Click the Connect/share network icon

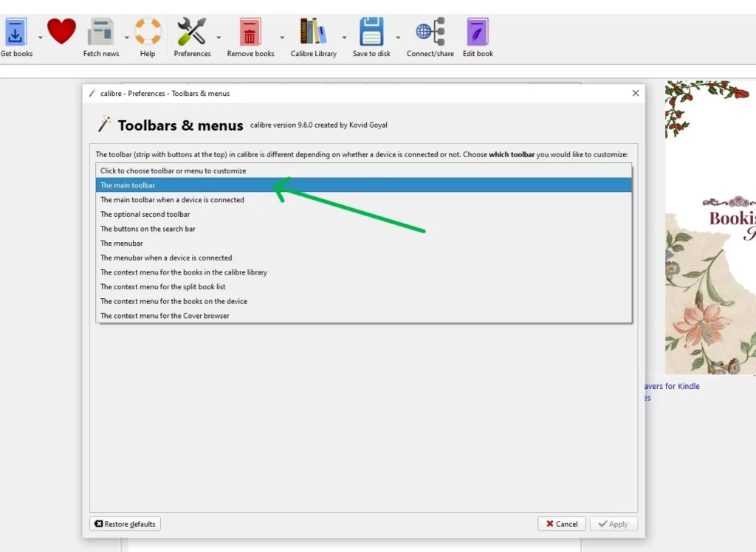pyautogui.click(x=430, y=31)
